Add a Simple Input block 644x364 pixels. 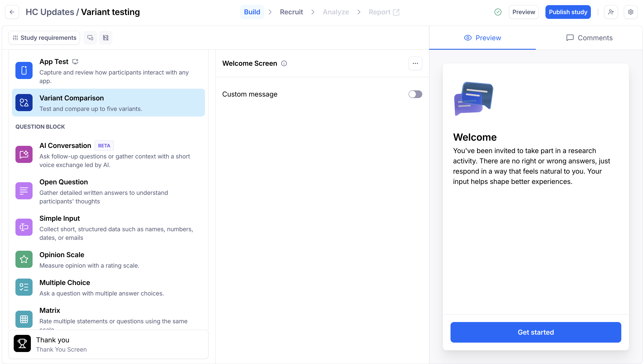click(x=109, y=227)
